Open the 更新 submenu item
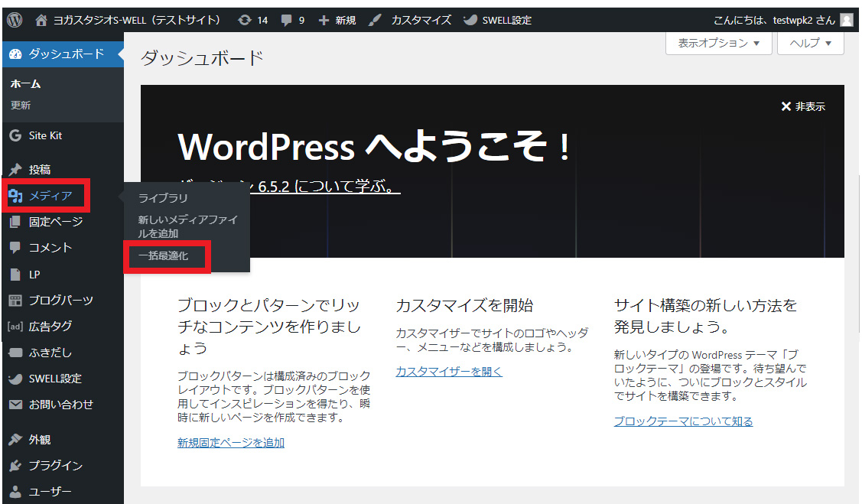 pyautogui.click(x=21, y=105)
